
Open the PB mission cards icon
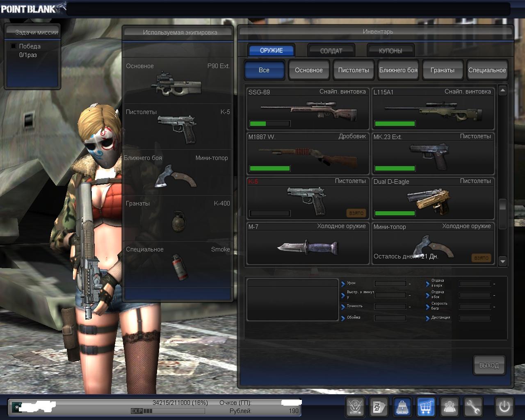379,407
